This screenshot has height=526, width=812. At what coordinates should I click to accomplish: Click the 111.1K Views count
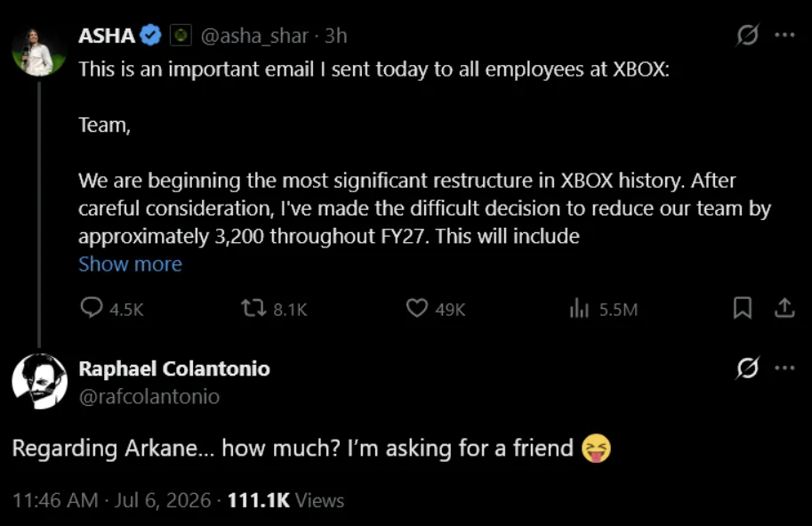(x=285, y=500)
